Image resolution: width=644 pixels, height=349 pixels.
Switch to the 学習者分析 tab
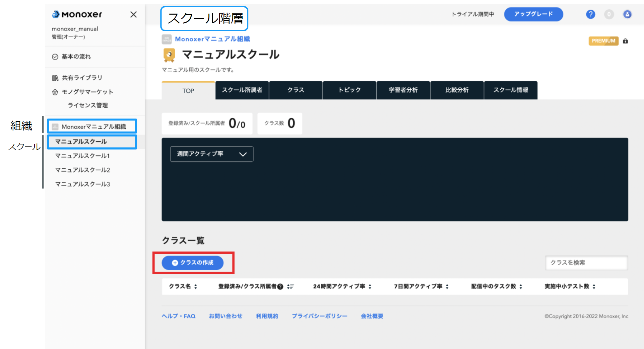click(403, 90)
